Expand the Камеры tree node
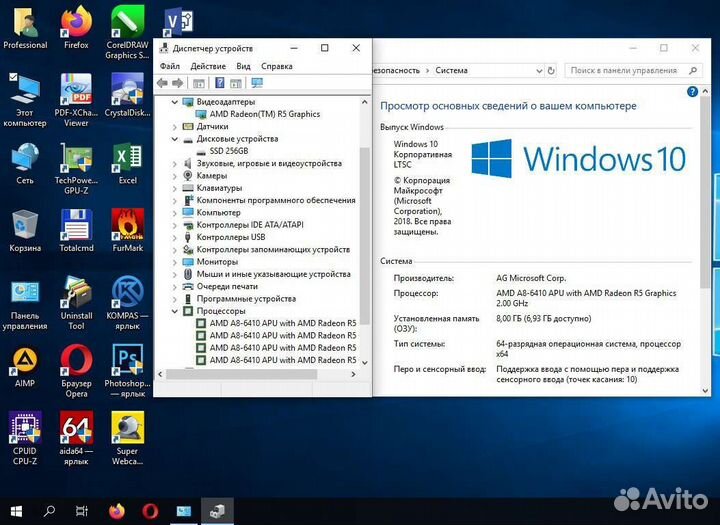Screen dimensions: 720x525 point(174,176)
